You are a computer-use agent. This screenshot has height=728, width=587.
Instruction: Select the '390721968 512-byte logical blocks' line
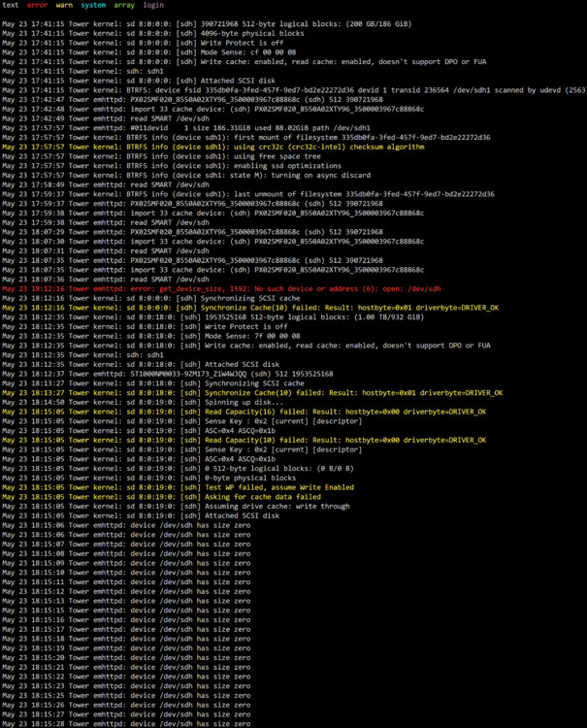click(207, 23)
